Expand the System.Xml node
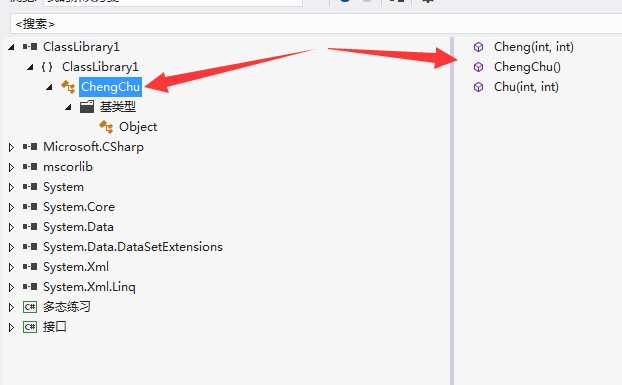 tap(11, 267)
